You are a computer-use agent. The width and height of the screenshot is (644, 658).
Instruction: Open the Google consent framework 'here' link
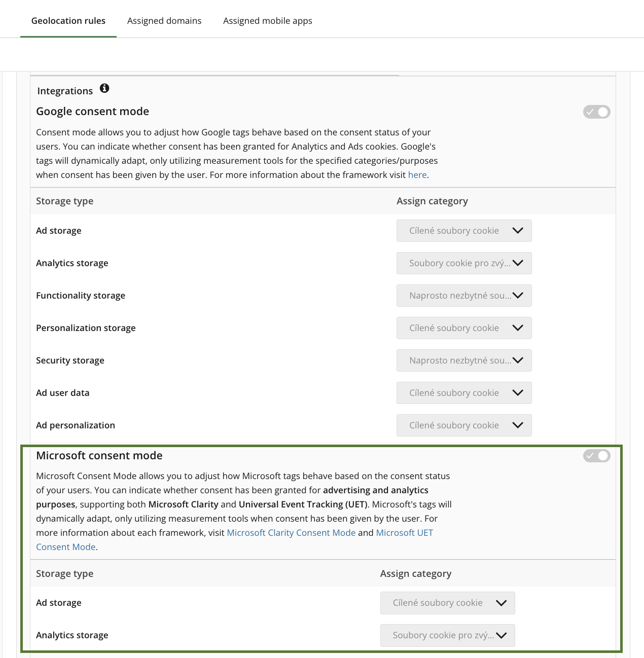417,175
